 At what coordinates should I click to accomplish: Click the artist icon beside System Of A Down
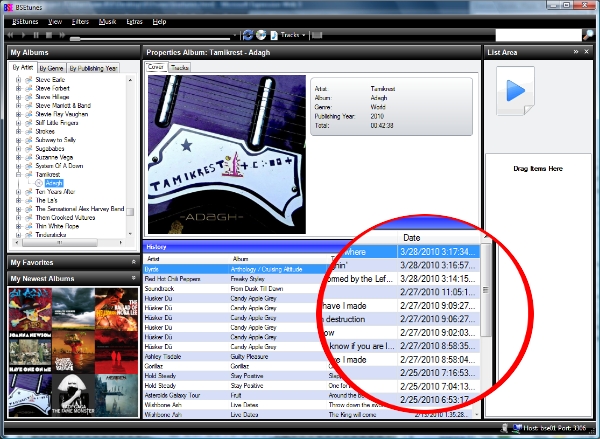click(28, 166)
